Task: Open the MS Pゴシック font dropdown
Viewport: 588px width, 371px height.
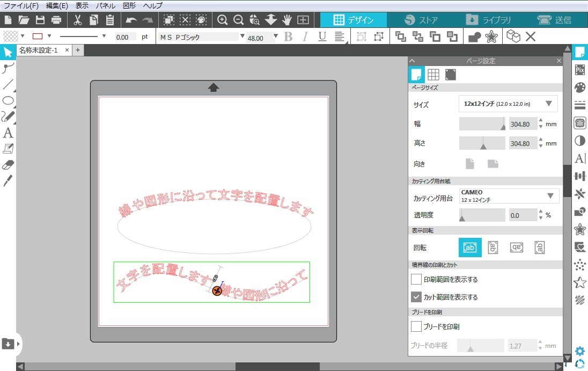Action: tap(242, 37)
